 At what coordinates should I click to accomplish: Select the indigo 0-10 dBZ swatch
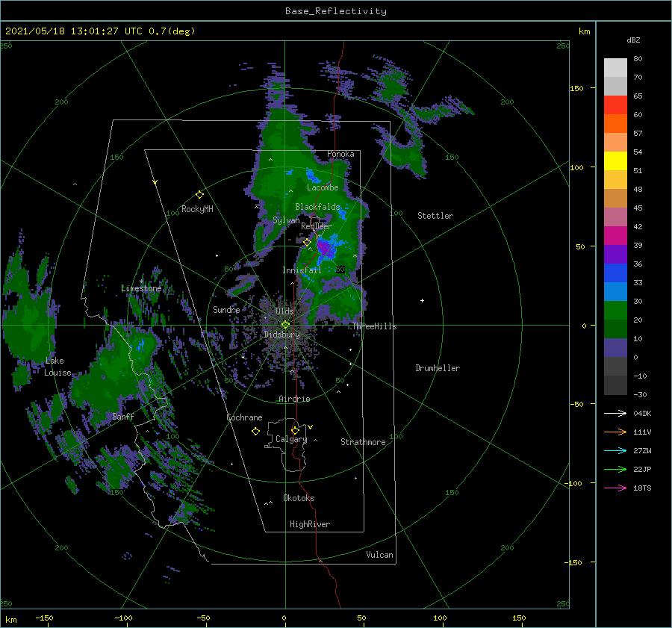click(x=615, y=348)
